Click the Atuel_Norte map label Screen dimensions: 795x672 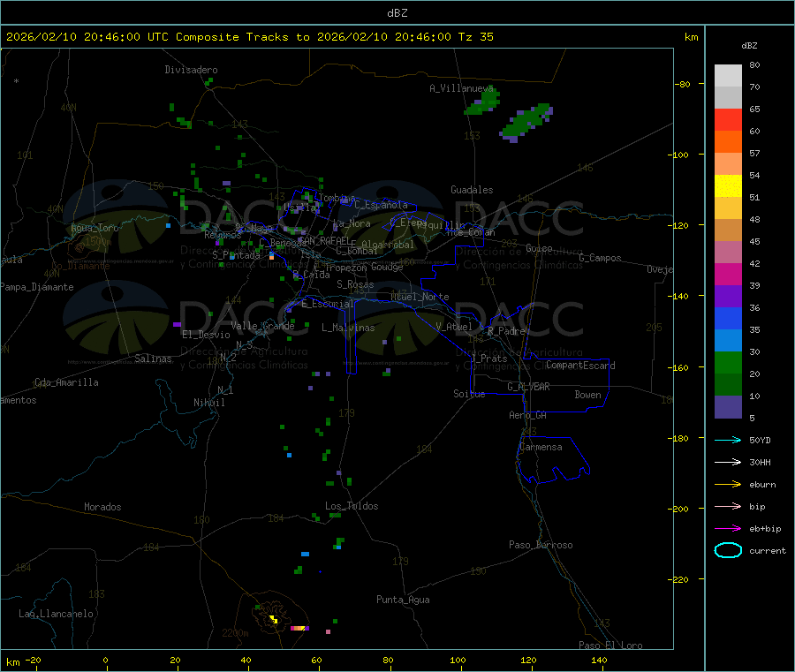click(420, 297)
